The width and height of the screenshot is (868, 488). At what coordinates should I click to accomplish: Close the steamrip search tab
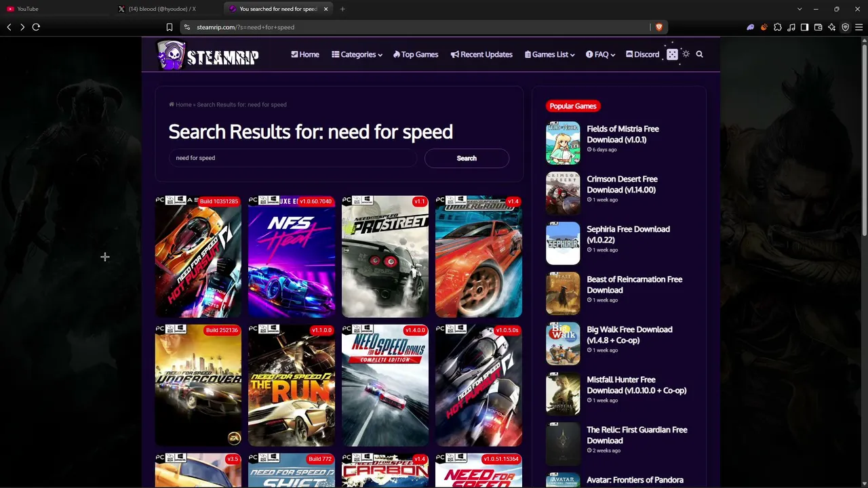[x=326, y=9]
